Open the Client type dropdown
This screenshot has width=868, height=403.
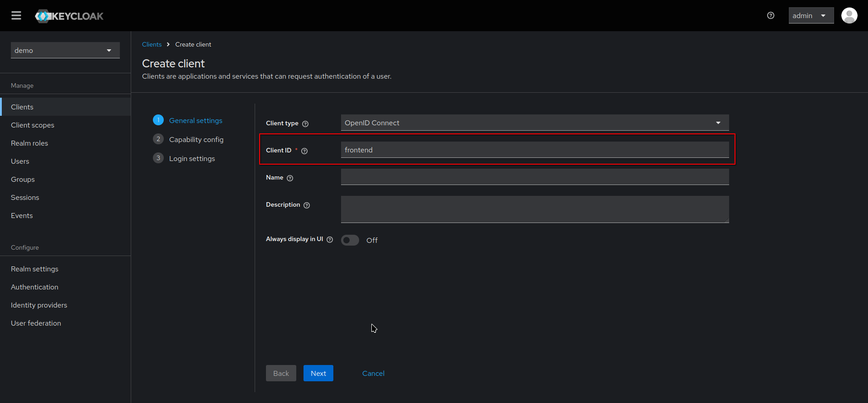click(535, 123)
